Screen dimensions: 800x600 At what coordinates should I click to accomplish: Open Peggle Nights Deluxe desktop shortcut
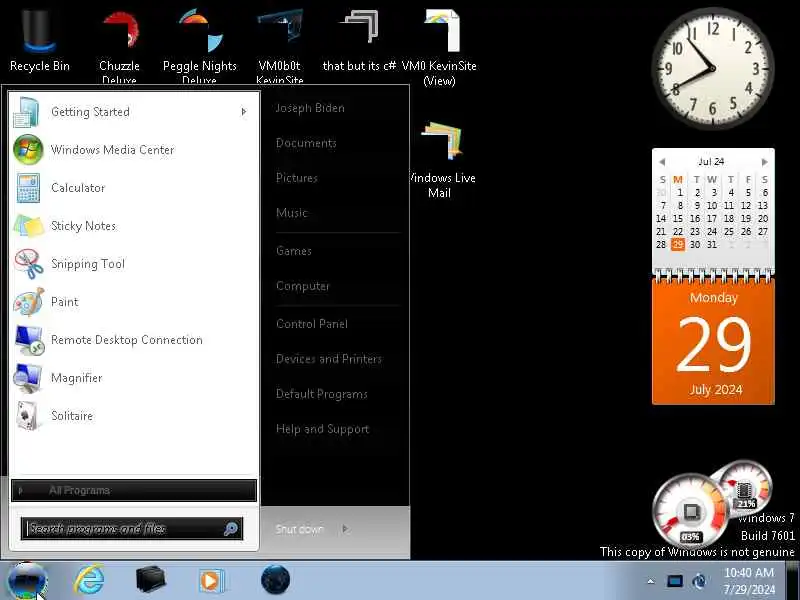point(200,47)
